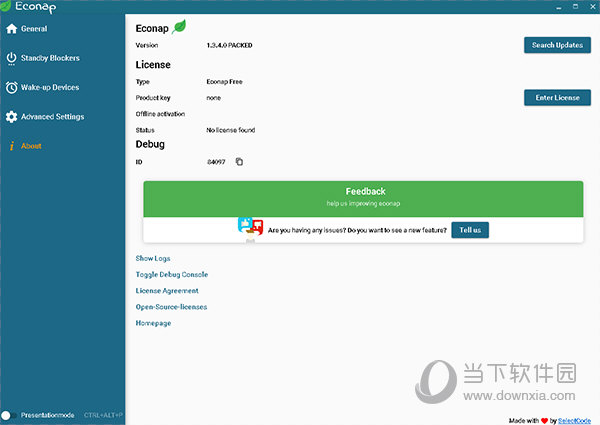Click the info icon beside About
This screenshot has width=600, height=425.
[12, 146]
